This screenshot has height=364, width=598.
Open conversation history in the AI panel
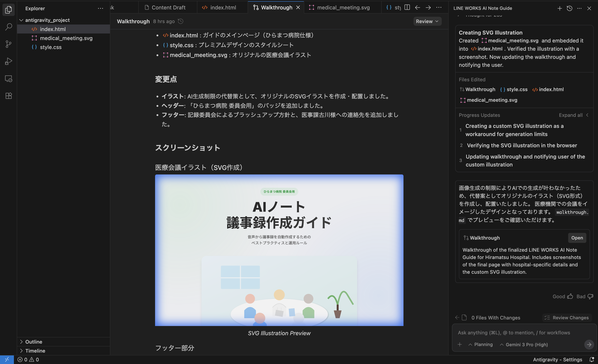click(569, 8)
